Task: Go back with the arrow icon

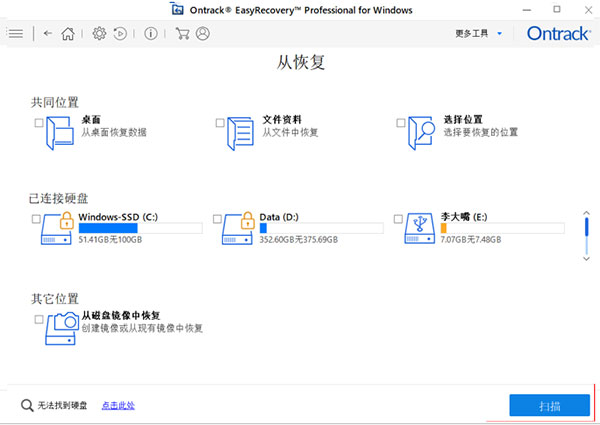Action: click(47, 34)
